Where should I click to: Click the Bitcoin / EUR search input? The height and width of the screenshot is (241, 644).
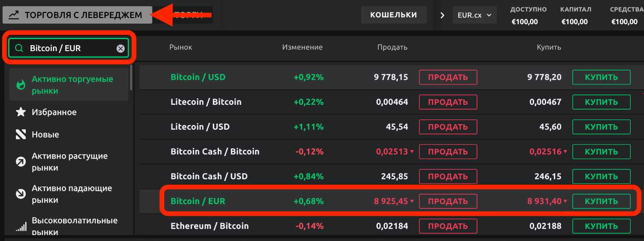pos(69,49)
